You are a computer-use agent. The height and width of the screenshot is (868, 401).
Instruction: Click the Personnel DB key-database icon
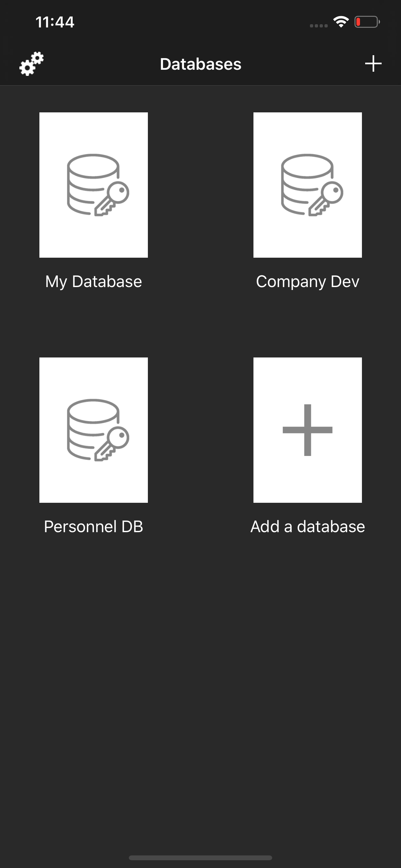click(98, 430)
